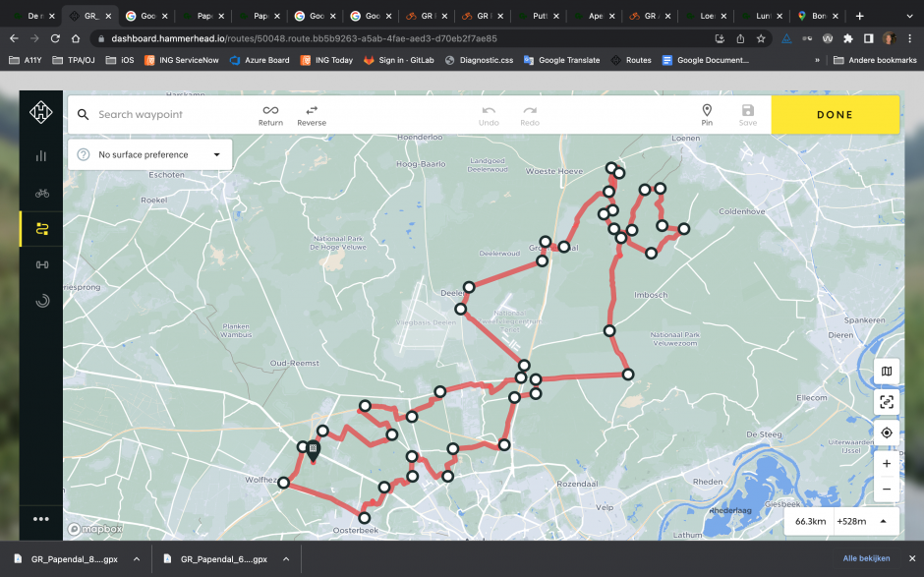Open options for GR_Papendal_8 download
Viewport: 924px width, 577px height.
click(137, 559)
